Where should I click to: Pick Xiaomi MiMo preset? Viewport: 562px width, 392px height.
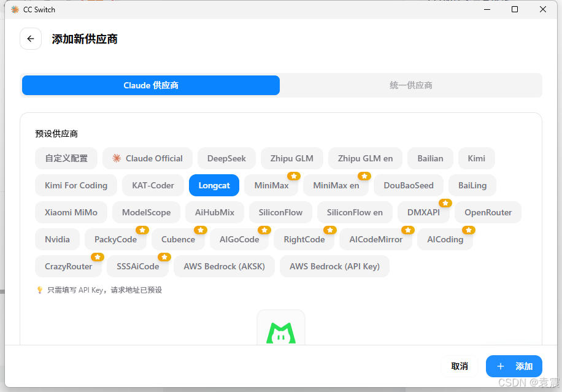pyautogui.click(x=71, y=212)
